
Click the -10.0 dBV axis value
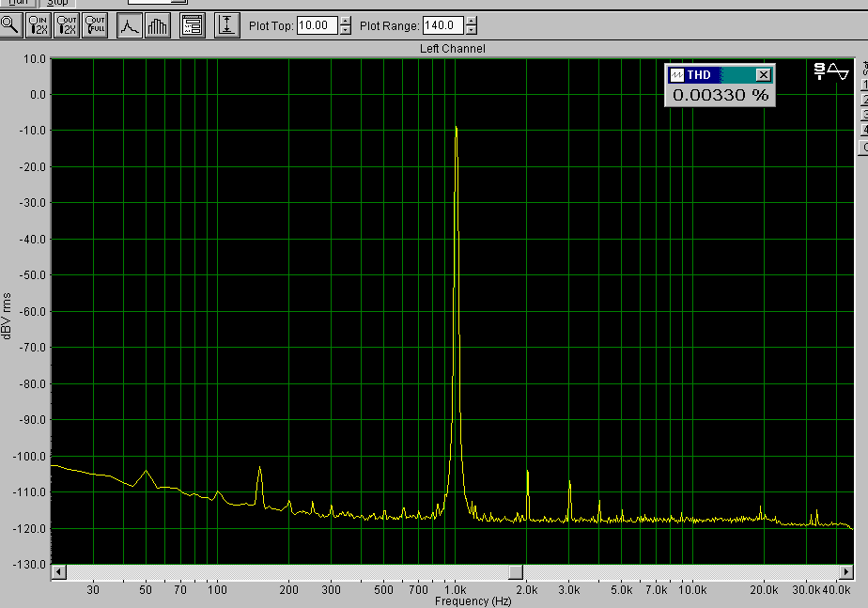pyautogui.click(x=33, y=131)
